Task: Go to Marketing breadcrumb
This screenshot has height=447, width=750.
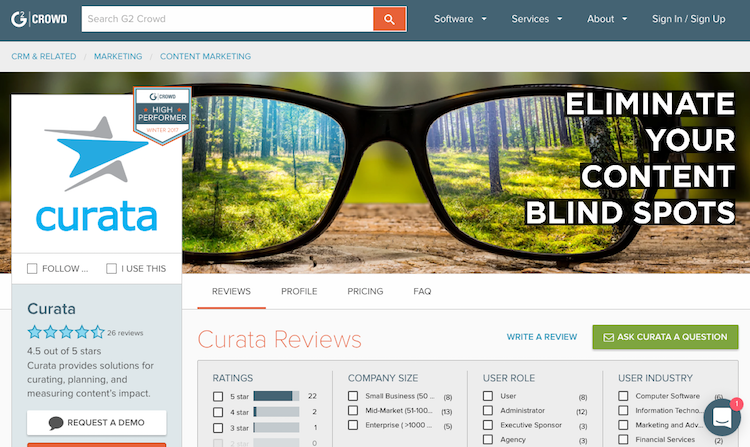Action: click(x=118, y=56)
